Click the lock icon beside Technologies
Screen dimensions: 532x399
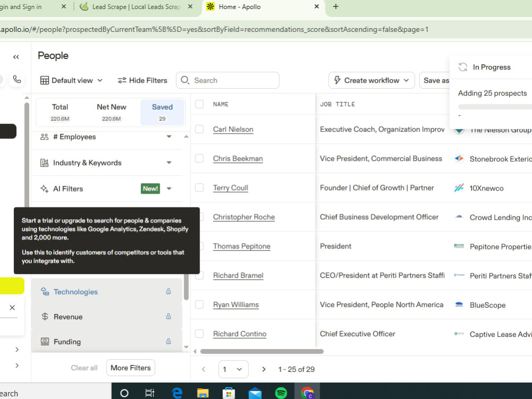pyautogui.click(x=168, y=291)
